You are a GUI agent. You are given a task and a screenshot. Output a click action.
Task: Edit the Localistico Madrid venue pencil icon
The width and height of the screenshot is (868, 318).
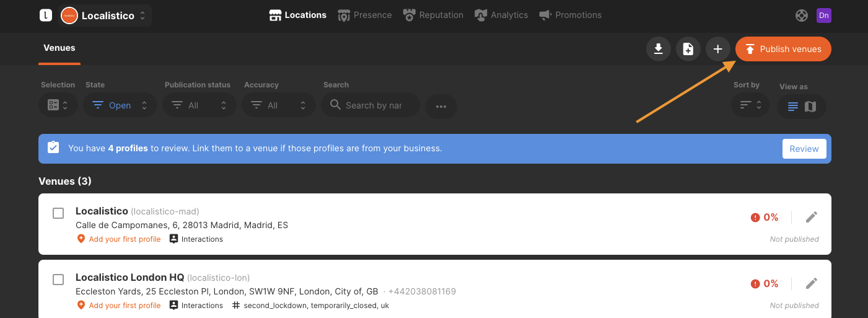pos(812,217)
